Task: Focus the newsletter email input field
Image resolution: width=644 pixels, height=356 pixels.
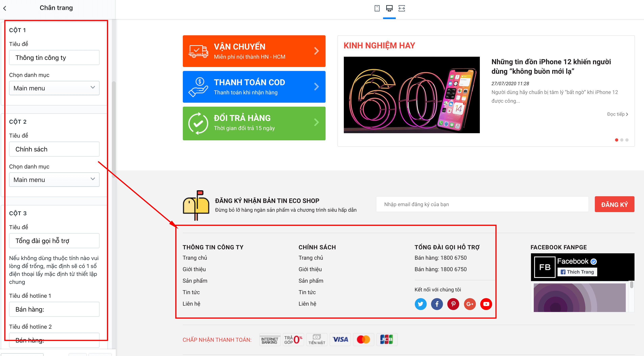Action: pyautogui.click(x=482, y=205)
